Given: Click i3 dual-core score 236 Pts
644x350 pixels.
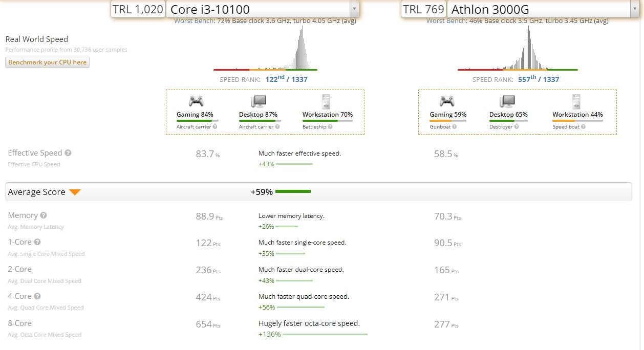Looking at the screenshot, I should (x=208, y=270).
